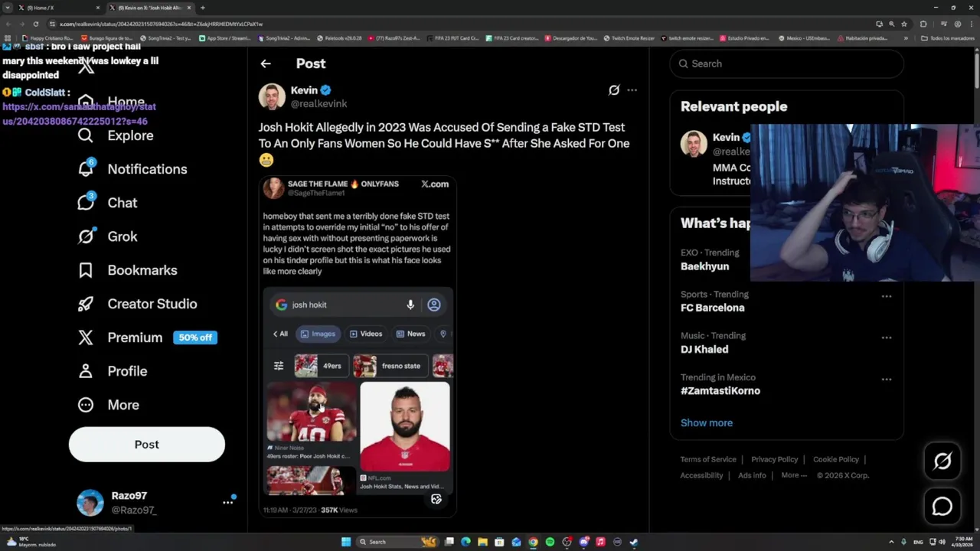The image size is (980, 551).
Task: Open DJ Khaled trend options ellipsis
Action: pyautogui.click(x=886, y=337)
